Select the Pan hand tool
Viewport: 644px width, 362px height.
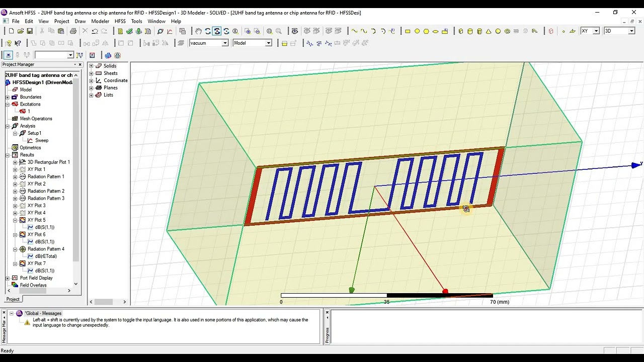[198, 31]
